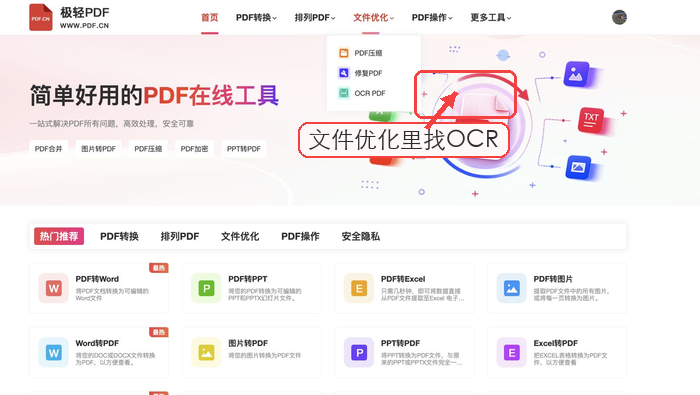Open the user avatar profile
The width and height of the screenshot is (700, 395).
click(619, 17)
